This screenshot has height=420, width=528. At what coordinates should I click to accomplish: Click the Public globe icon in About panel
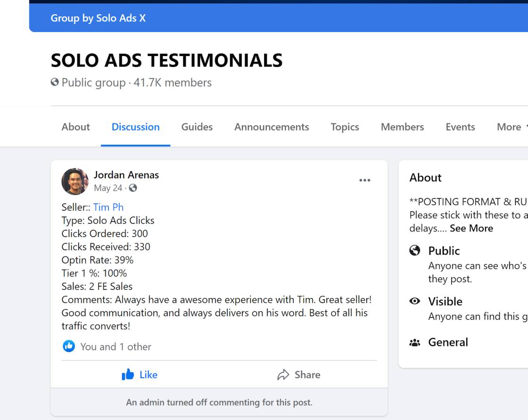pos(414,251)
